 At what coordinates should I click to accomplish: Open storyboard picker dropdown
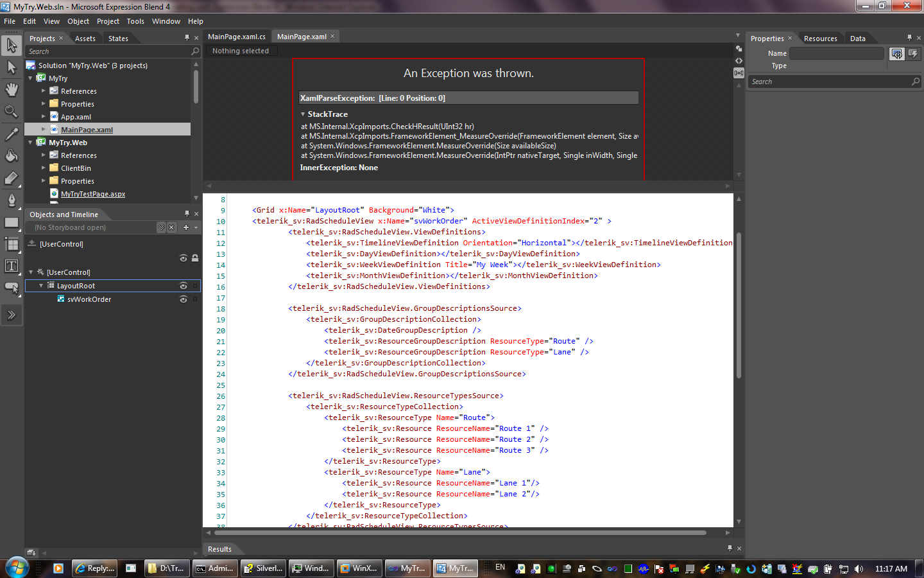[161, 227]
